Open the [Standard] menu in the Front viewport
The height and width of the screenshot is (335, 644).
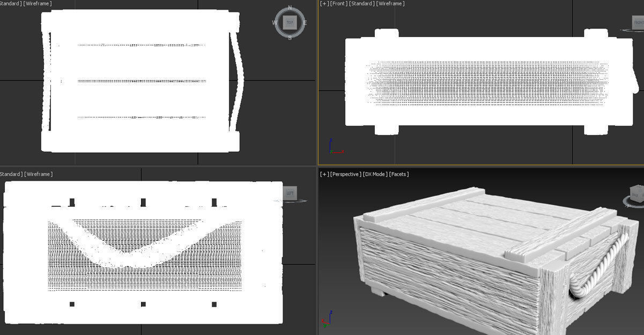362,4
